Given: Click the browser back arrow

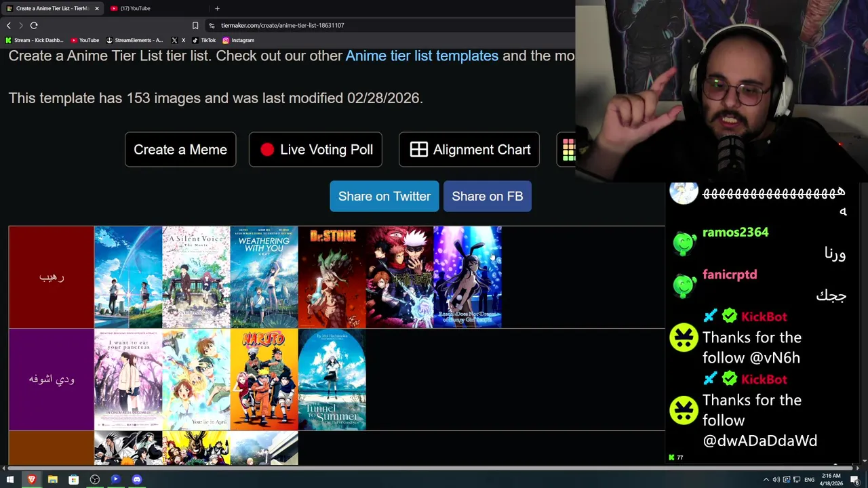Looking at the screenshot, I should click(8, 25).
